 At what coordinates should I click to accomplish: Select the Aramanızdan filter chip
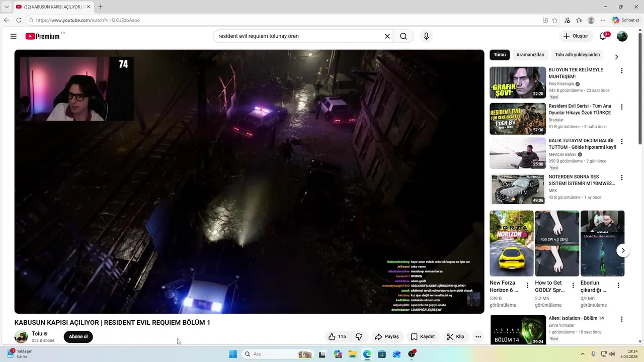[x=530, y=55]
